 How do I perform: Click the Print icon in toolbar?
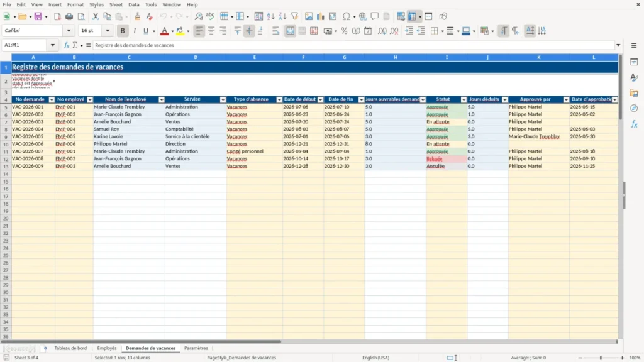click(x=69, y=16)
